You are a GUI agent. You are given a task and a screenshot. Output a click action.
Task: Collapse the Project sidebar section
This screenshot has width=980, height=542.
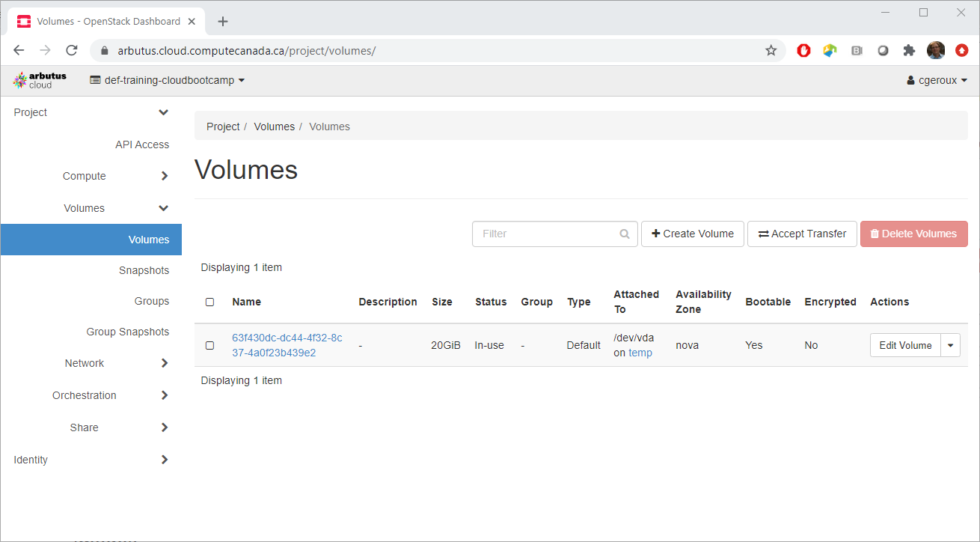click(91, 112)
